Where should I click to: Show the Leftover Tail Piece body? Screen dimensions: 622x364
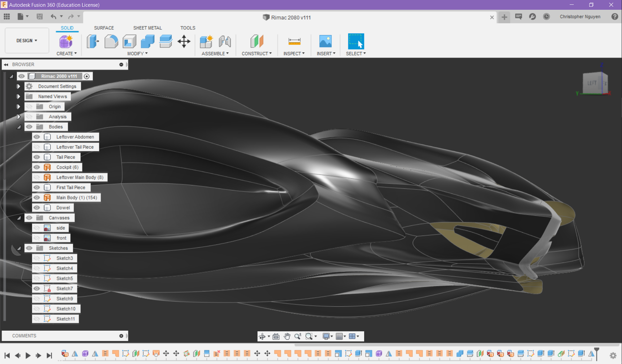(x=37, y=147)
